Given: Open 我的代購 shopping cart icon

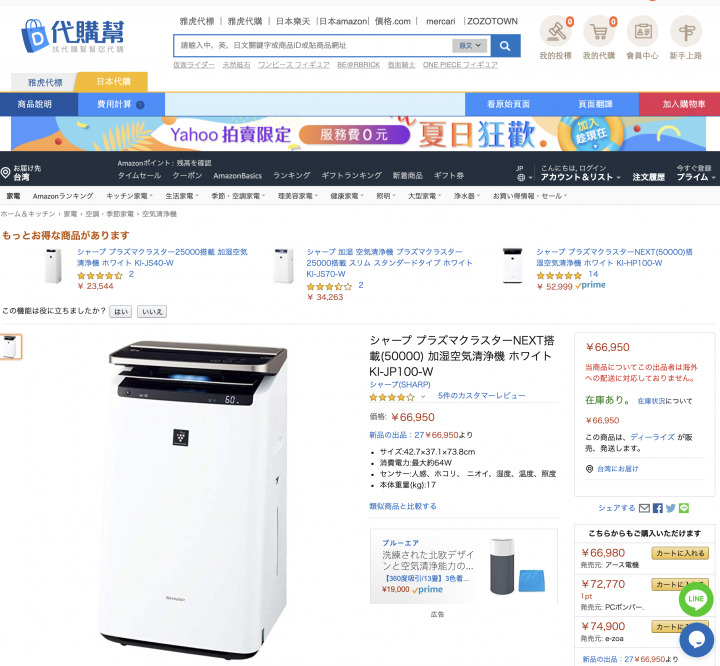Looking at the screenshot, I should click(599, 31).
